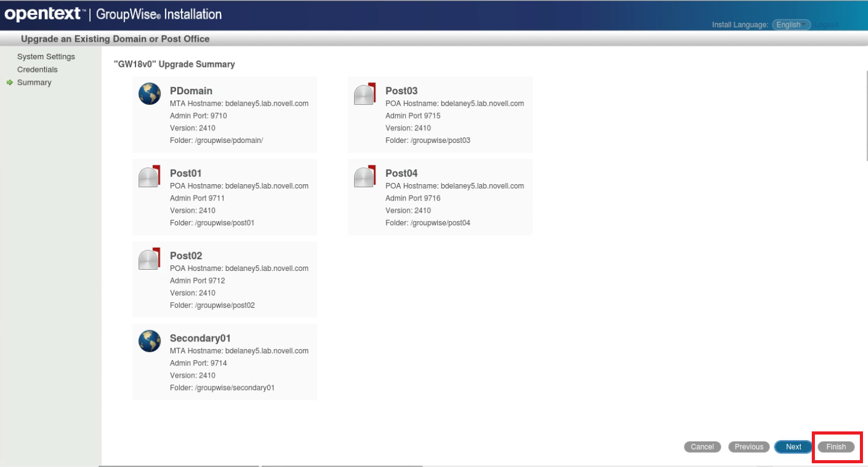Select the Post04 summary card
Image resolution: width=868 pixels, height=467 pixels.
[x=440, y=197]
